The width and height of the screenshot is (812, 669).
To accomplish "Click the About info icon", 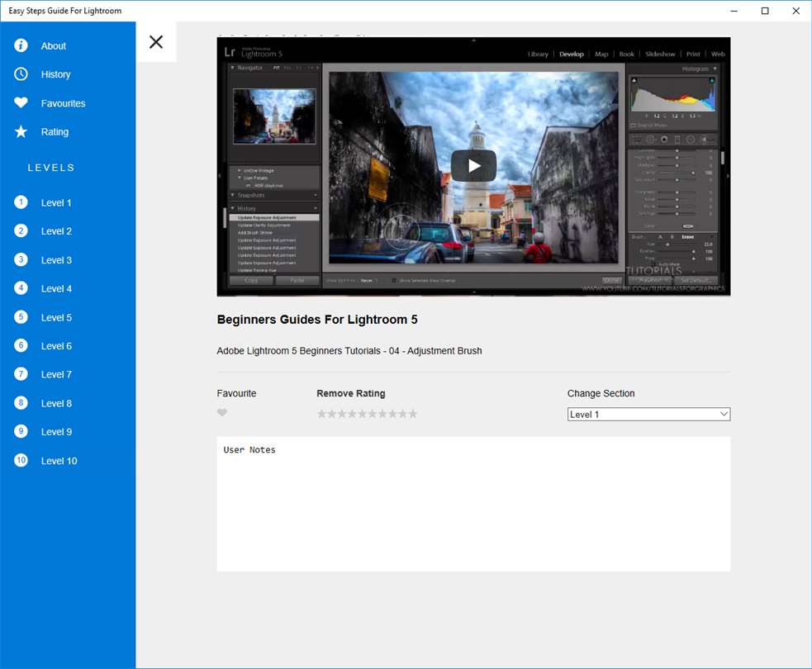I will (21, 45).
